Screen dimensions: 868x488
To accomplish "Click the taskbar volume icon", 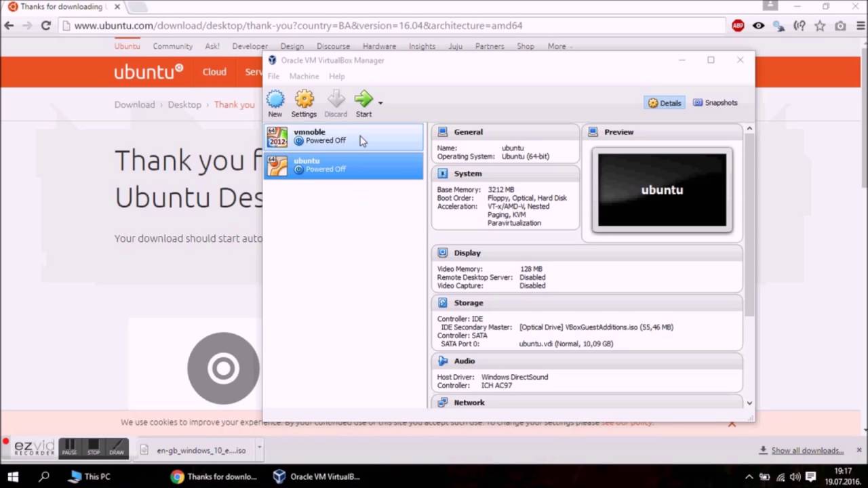I will click(x=795, y=476).
